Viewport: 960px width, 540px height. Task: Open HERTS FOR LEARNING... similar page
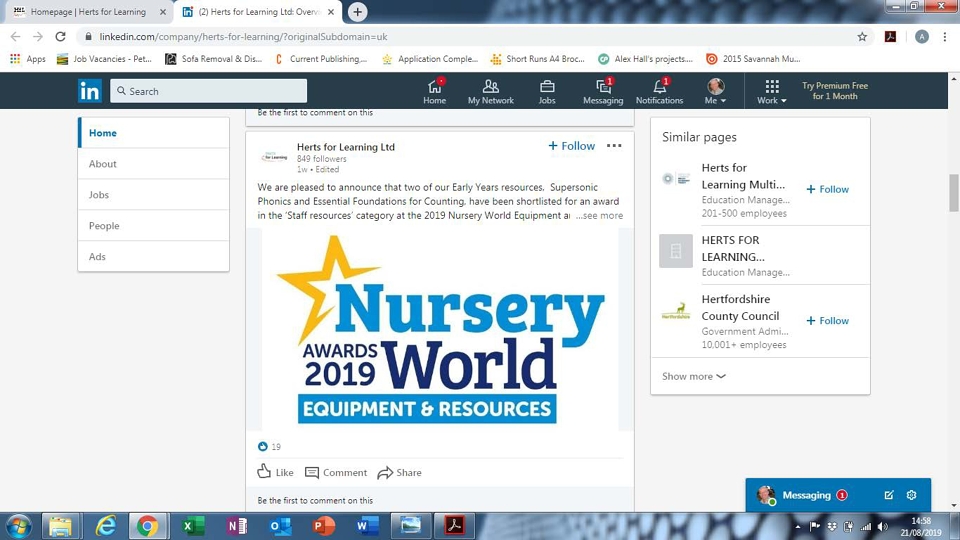(733, 249)
